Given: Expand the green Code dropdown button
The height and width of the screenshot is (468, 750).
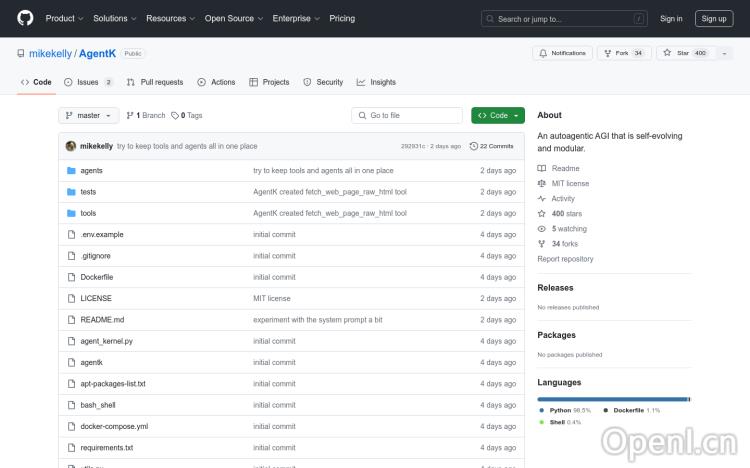Looking at the screenshot, I should pos(498,115).
